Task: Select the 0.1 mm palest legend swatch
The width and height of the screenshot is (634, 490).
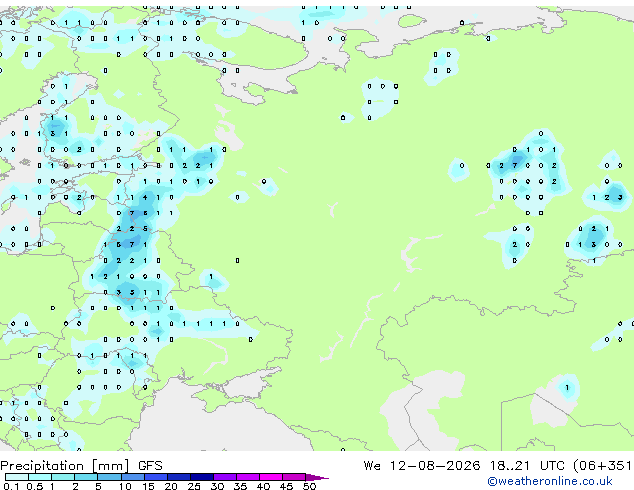Action: tap(17, 477)
